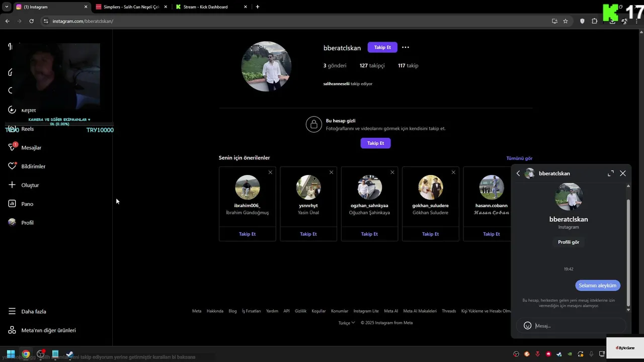This screenshot has height=362, width=644.
Task: Dismiss ibrahim006_ suggestion card
Action: click(x=270, y=172)
